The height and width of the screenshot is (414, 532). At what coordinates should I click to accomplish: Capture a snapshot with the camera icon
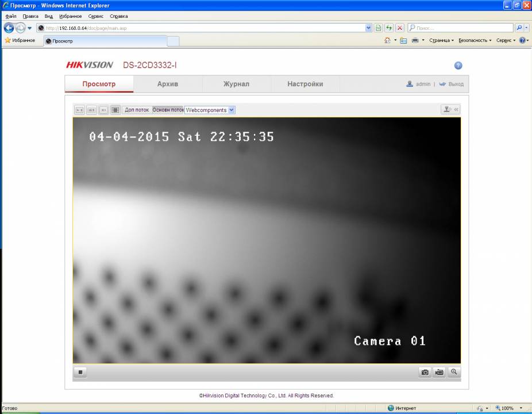[x=425, y=372]
